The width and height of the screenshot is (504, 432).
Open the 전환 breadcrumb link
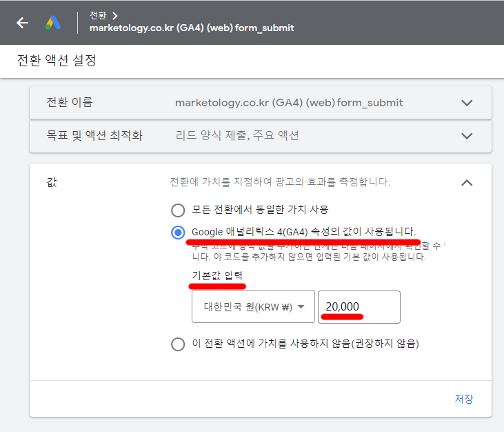(x=98, y=15)
